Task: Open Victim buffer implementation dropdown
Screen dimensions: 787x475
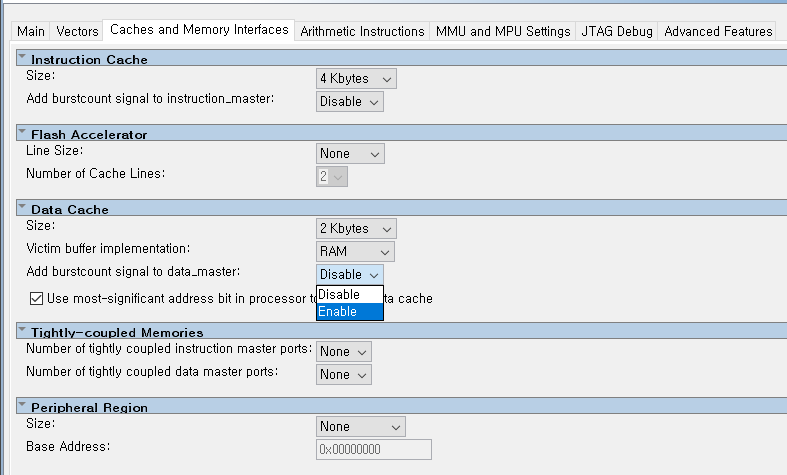Action: 355,252
